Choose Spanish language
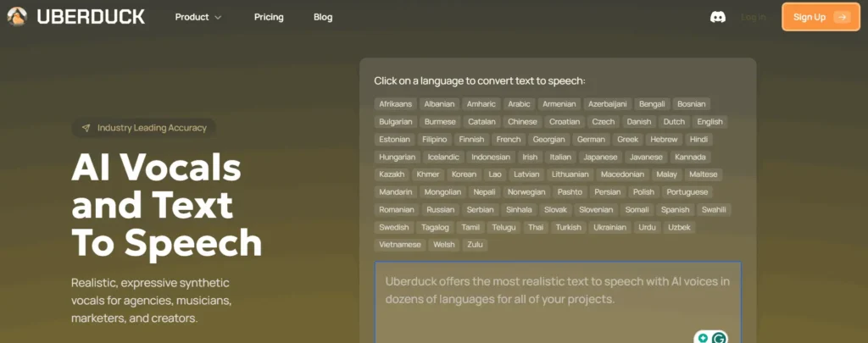This screenshot has height=343, width=868. [x=676, y=210]
